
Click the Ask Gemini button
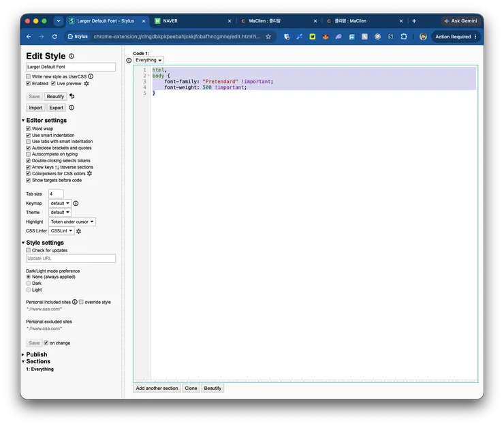tap(460, 21)
